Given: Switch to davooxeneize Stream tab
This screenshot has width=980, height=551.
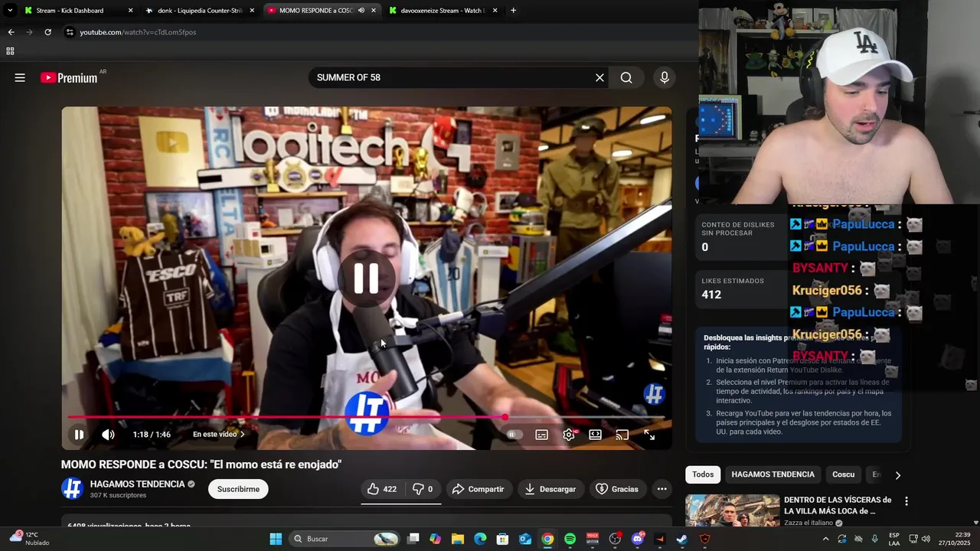Looking at the screenshot, I should coord(443,11).
